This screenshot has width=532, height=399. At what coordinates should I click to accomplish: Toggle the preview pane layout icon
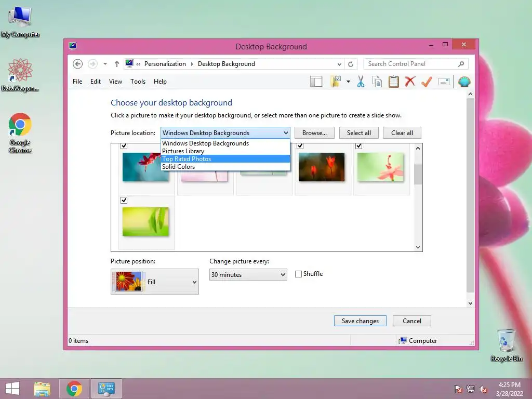[x=316, y=82]
